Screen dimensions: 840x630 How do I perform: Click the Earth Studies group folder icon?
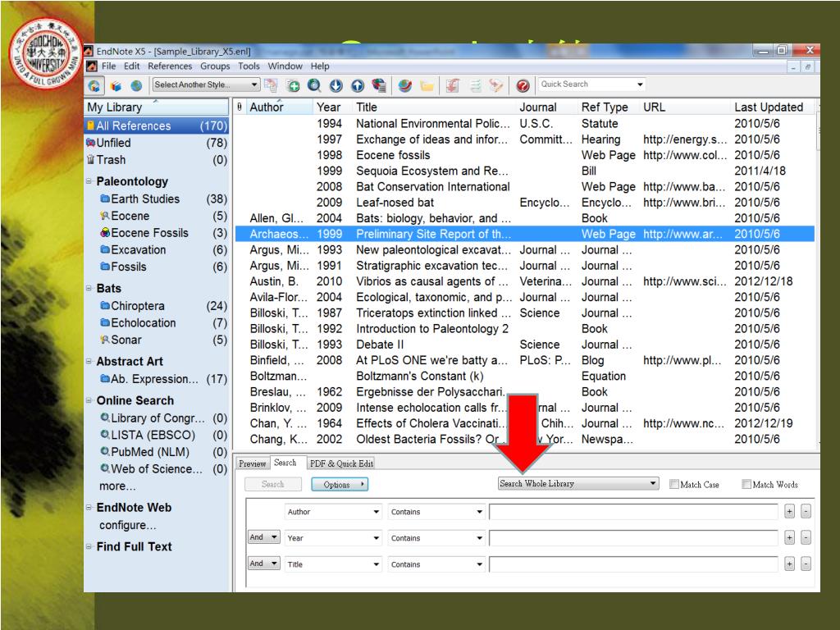[x=105, y=199]
